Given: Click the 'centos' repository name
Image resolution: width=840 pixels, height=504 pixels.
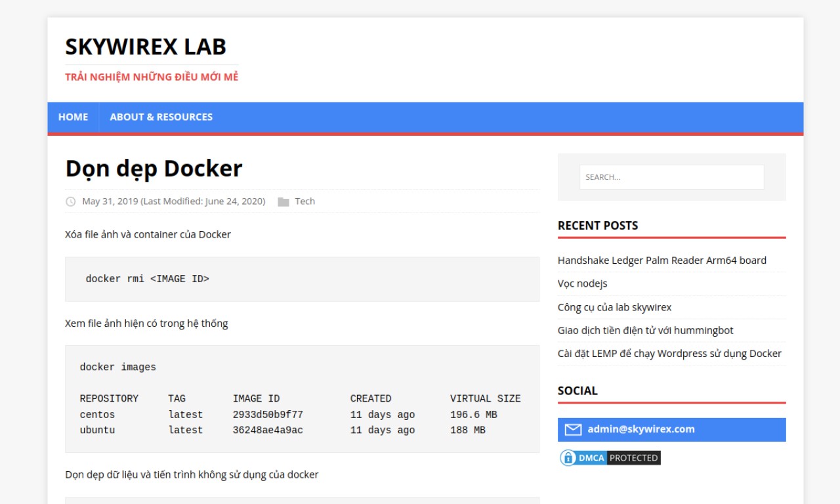Looking at the screenshot, I should 97,415.
